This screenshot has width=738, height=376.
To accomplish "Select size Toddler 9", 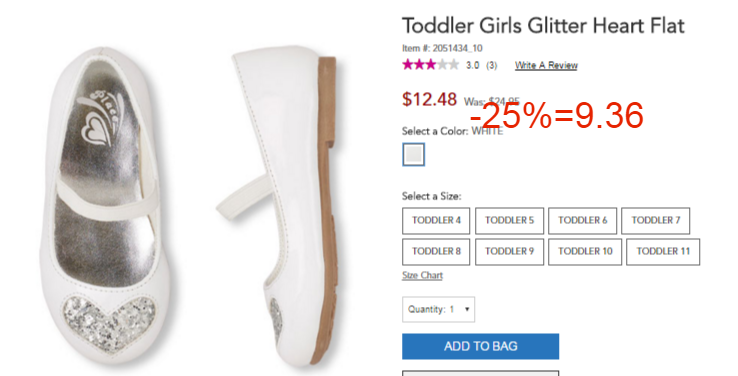I will coord(509,252).
